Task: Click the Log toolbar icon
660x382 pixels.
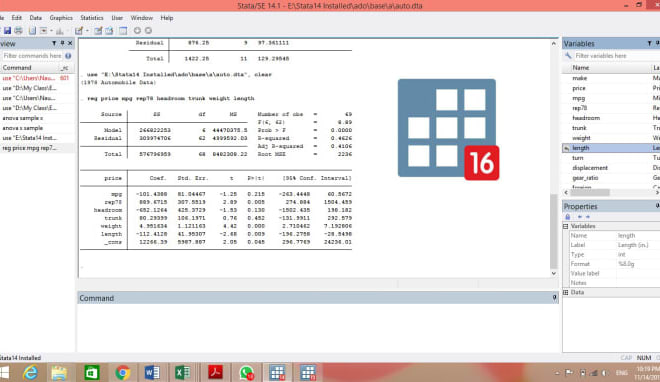Action: click(32, 31)
